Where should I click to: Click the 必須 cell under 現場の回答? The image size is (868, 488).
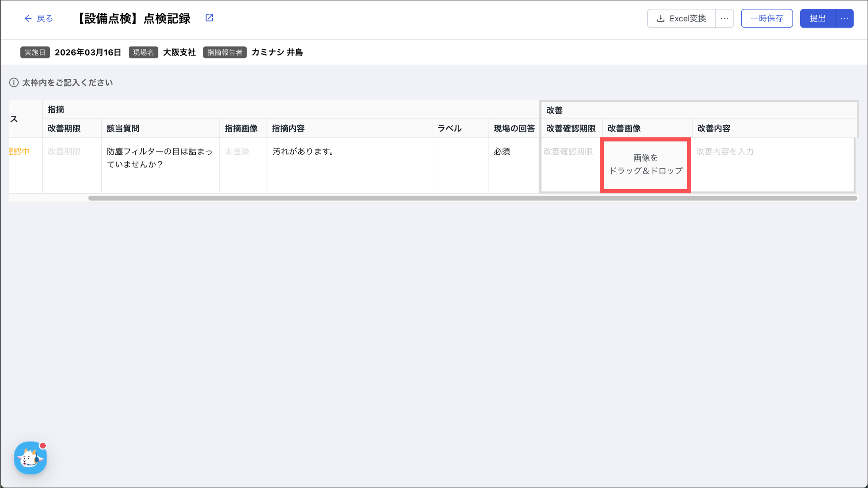point(502,152)
